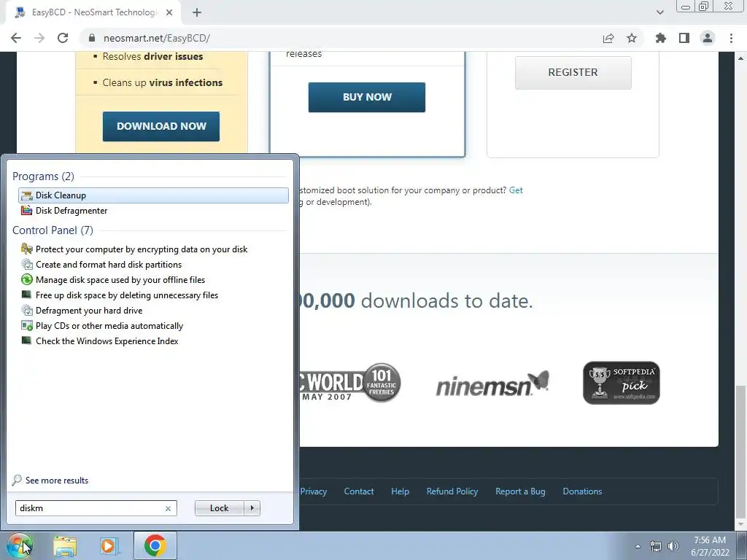View site information via the padlock icon

click(x=92, y=38)
